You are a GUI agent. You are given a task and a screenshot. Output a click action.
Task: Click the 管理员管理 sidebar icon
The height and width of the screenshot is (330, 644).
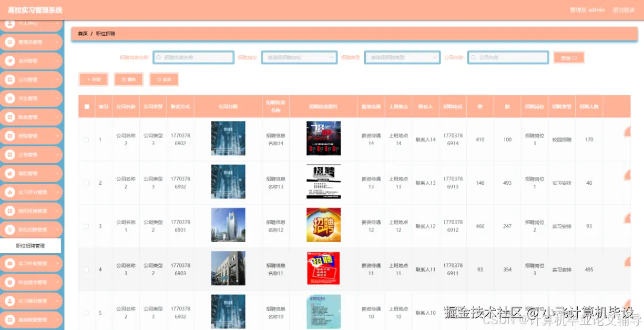(9, 42)
